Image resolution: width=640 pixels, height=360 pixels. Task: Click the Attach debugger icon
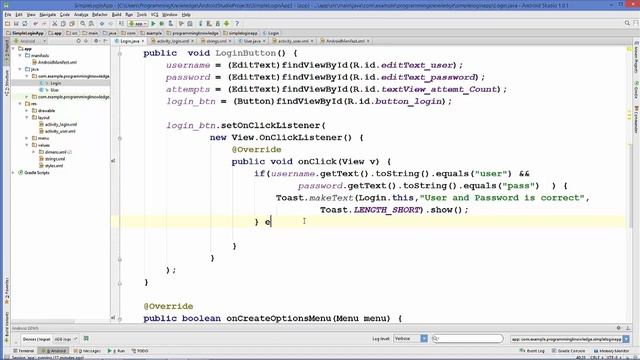click(x=171, y=24)
